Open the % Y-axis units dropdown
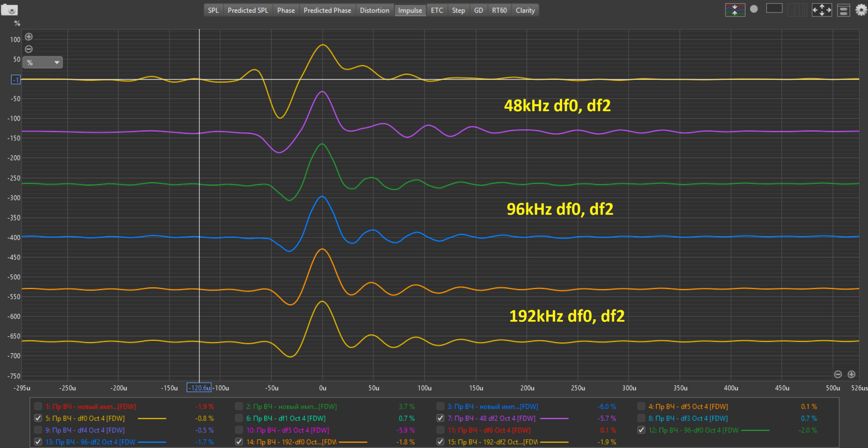The height and width of the screenshot is (448, 868). click(43, 62)
